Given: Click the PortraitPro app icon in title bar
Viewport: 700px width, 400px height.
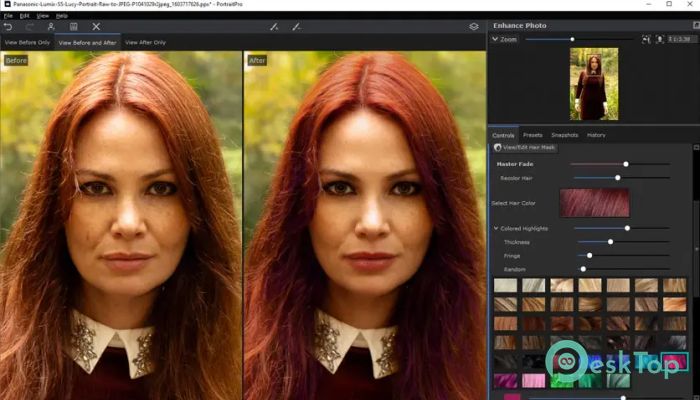Looking at the screenshot, I should click(7, 4).
